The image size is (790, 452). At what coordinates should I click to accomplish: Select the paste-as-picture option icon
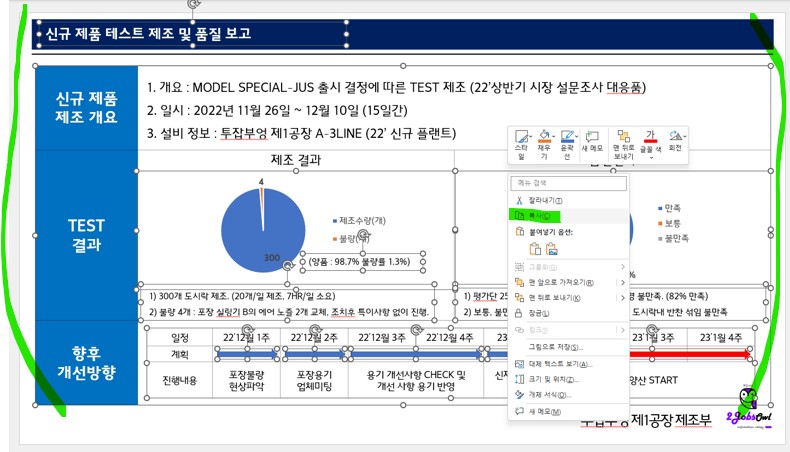click(552, 248)
